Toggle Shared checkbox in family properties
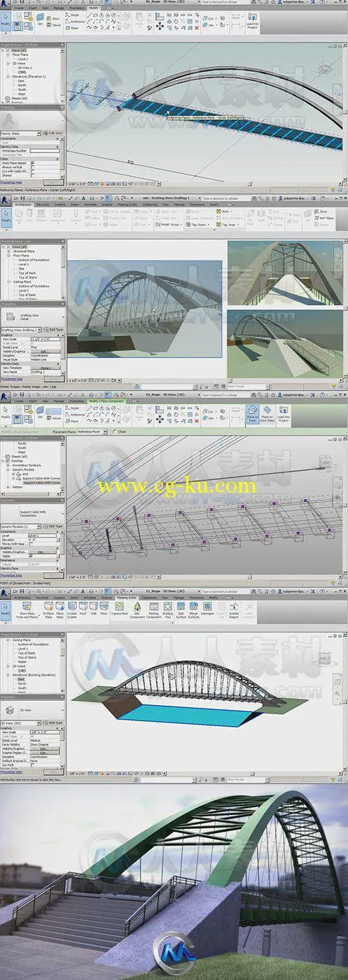348x980 pixels. [x=32, y=175]
